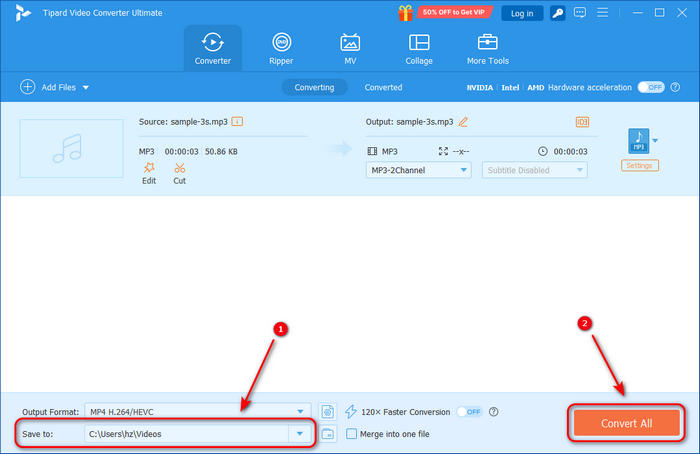The width and height of the screenshot is (700, 454).
Task: Open the Cut scissors tool
Action: (179, 173)
